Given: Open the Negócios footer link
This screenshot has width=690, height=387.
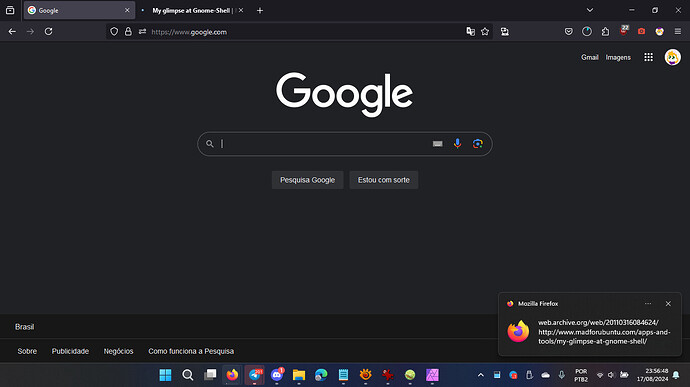Looking at the screenshot, I should click(x=118, y=351).
